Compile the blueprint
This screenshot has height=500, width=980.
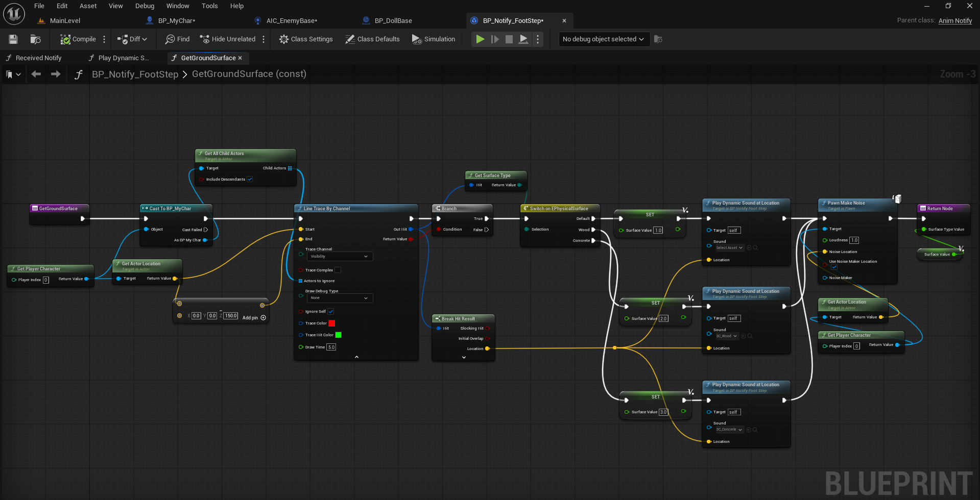tap(78, 39)
